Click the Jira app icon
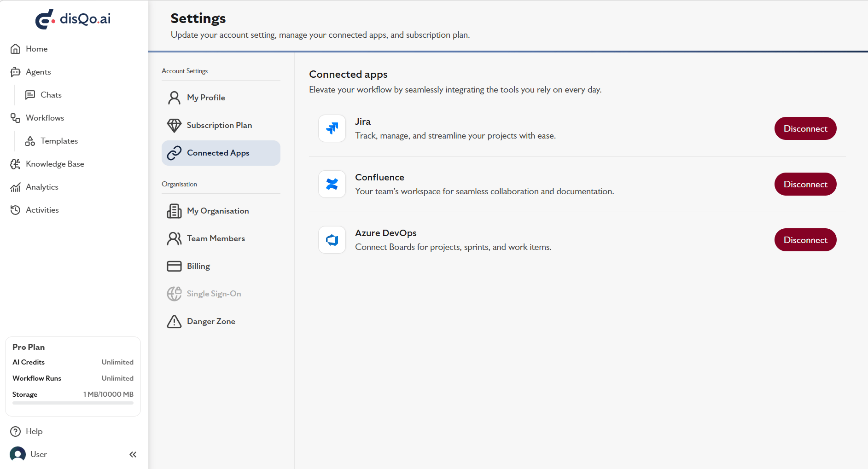 (332, 128)
